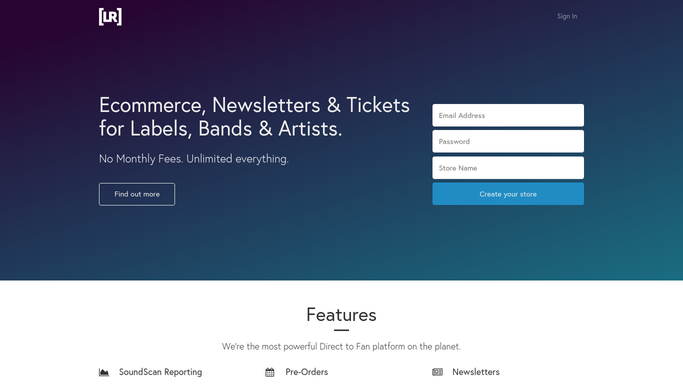Click the word 'Ecommerce' in the headline

(x=152, y=105)
